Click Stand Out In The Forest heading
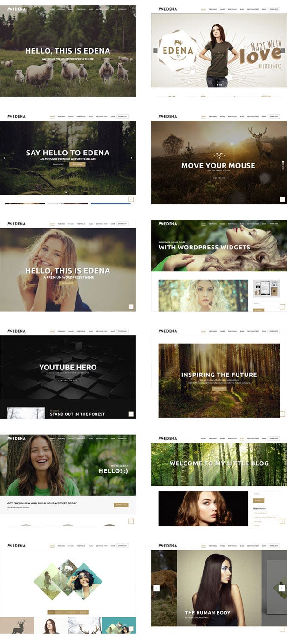287x644 pixels. click(x=77, y=414)
